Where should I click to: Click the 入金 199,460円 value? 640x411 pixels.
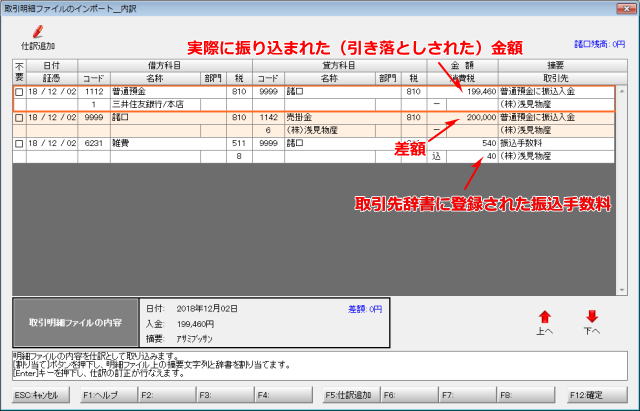(x=195, y=324)
